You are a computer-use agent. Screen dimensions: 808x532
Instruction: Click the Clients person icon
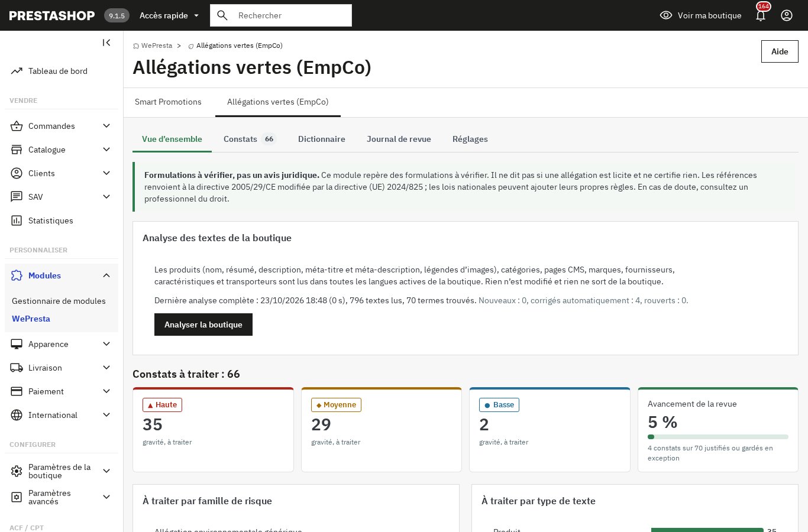pos(17,173)
